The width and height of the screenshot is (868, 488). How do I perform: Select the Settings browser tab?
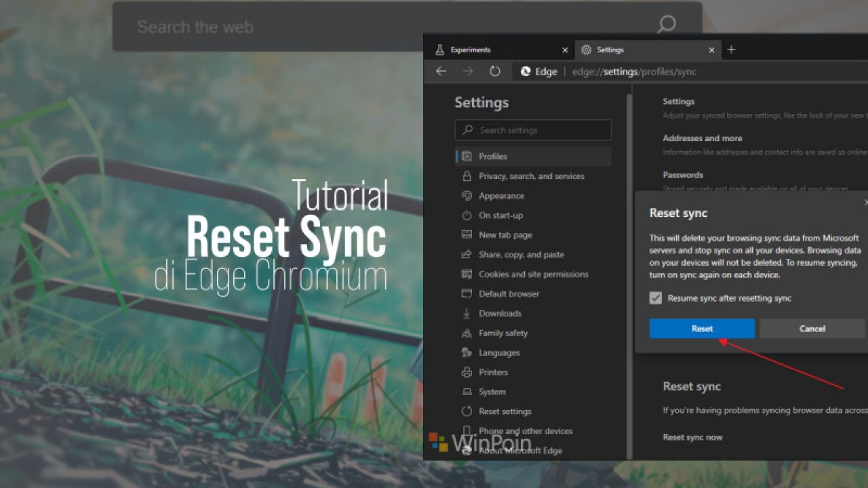(x=646, y=49)
